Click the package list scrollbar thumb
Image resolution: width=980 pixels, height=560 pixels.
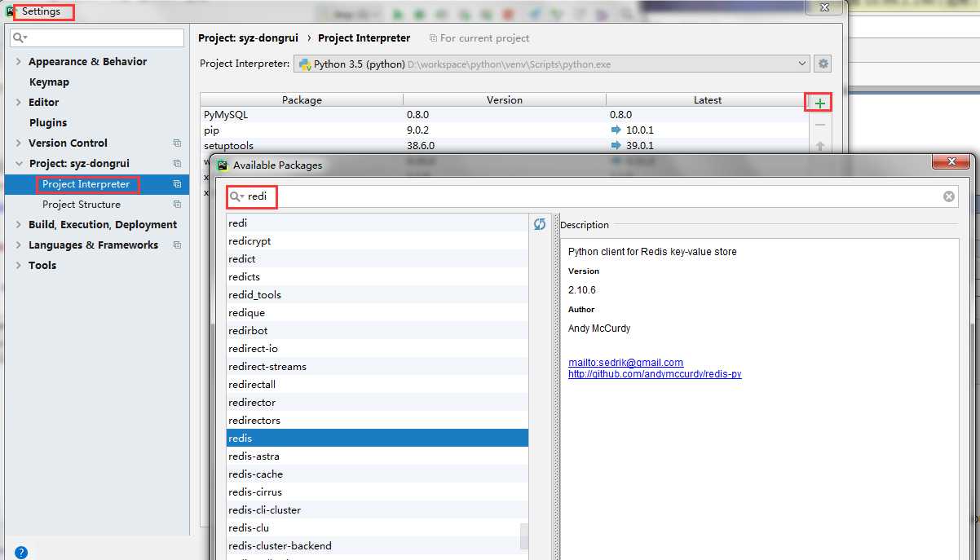(x=524, y=536)
